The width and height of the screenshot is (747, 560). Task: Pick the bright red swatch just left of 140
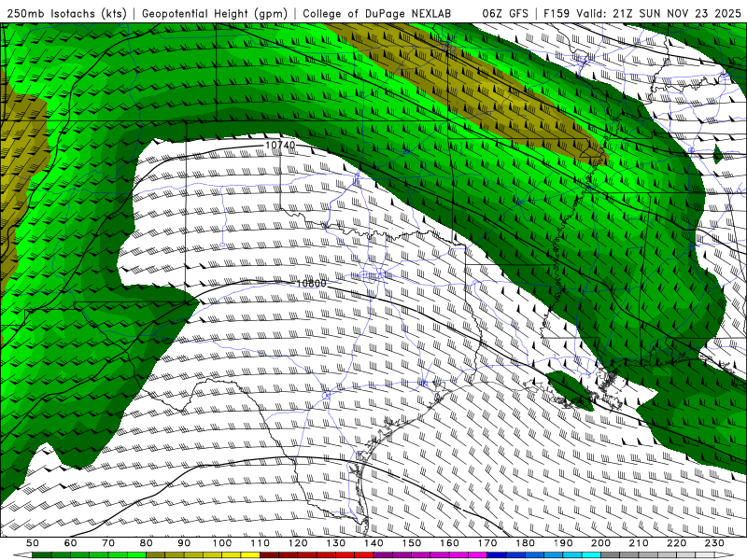click(x=364, y=555)
